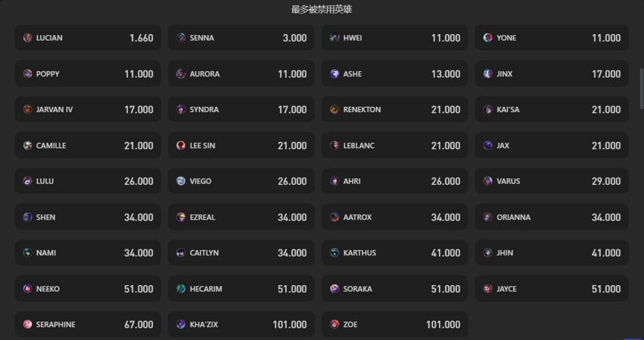Click the Lucian champion icon

tap(27, 38)
